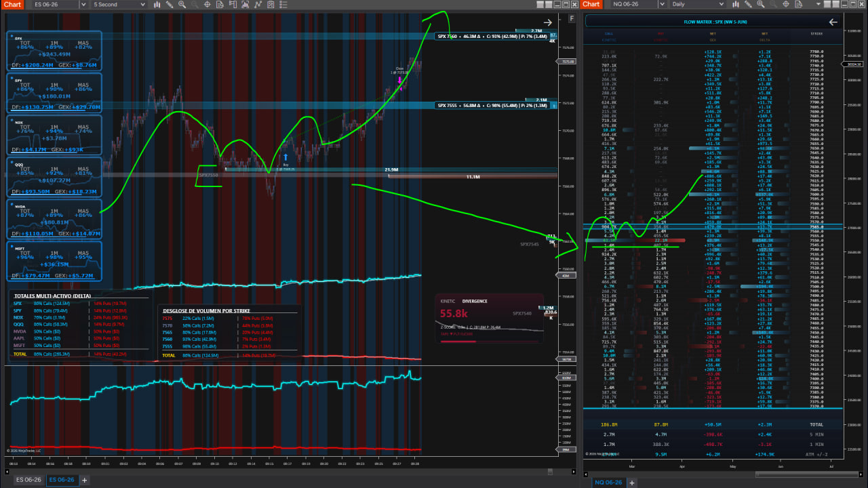
Task: Show data box icon in ES chart toolbar
Action: pyautogui.click(x=220, y=5)
